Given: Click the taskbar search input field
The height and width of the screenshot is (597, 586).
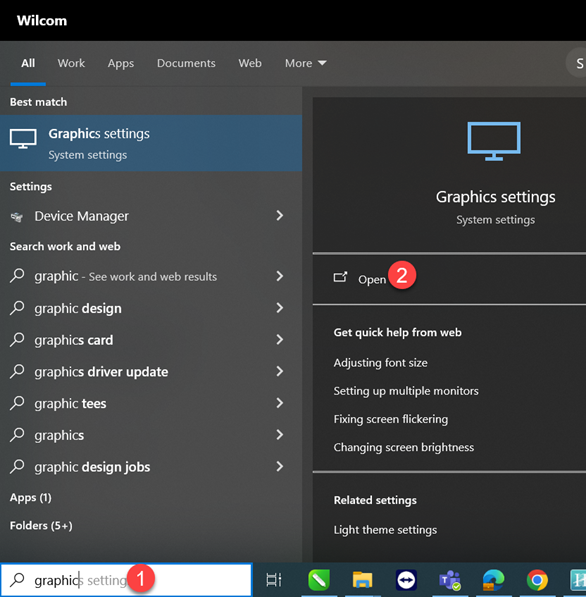Looking at the screenshot, I should (x=126, y=580).
